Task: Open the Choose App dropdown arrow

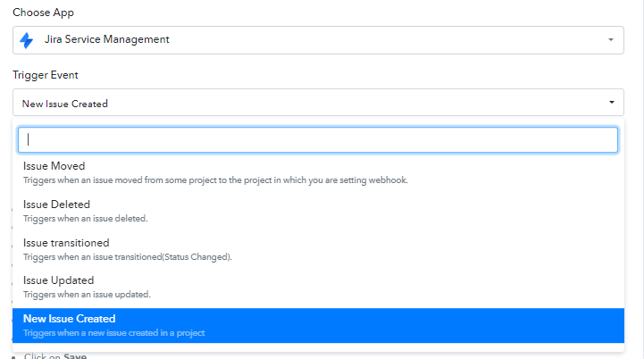Action: pos(611,40)
